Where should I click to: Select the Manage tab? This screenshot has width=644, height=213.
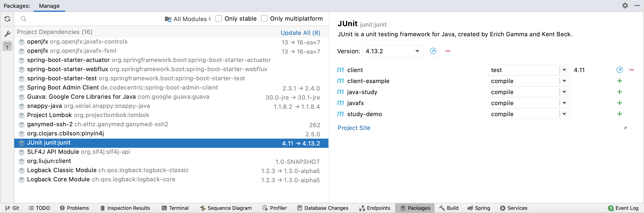click(49, 6)
